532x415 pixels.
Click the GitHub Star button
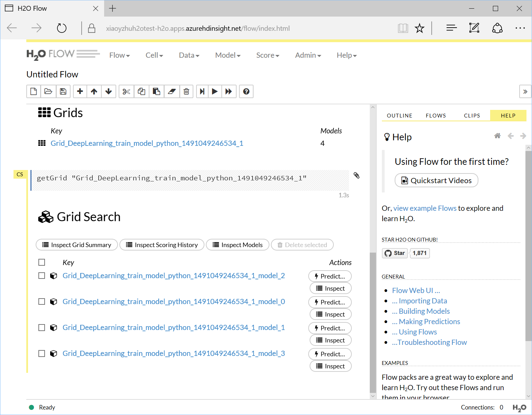[x=395, y=253]
